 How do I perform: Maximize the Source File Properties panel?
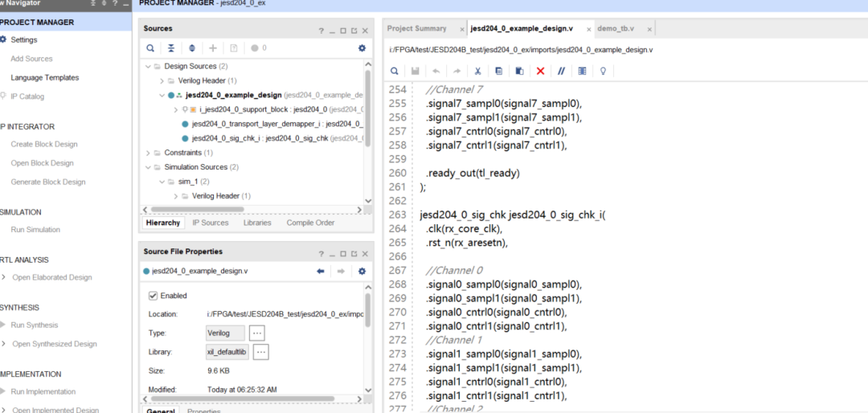[343, 254]
